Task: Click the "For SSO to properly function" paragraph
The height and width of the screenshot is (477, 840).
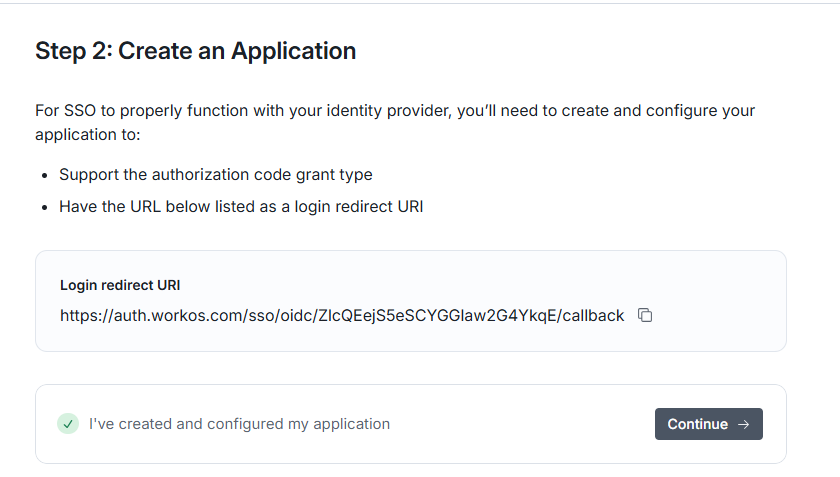Action: (x=395, y=111)
